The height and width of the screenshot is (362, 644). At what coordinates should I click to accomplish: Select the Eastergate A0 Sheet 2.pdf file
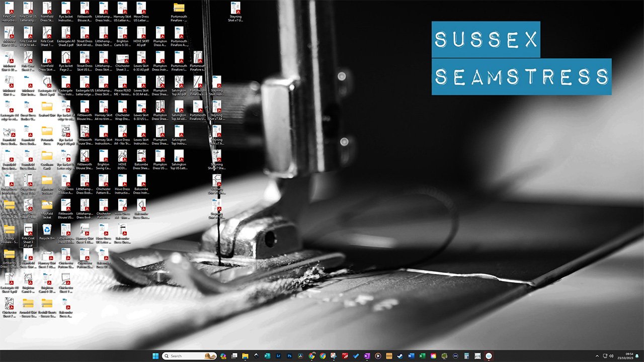pos(66,38)
